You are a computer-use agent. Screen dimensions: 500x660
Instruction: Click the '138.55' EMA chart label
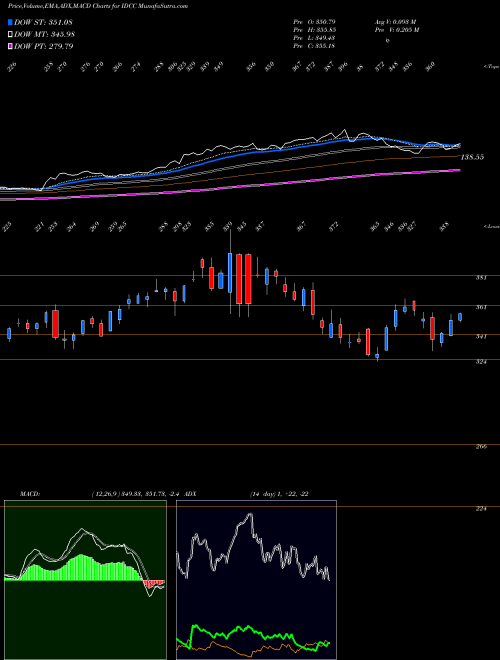pos(472,157)
